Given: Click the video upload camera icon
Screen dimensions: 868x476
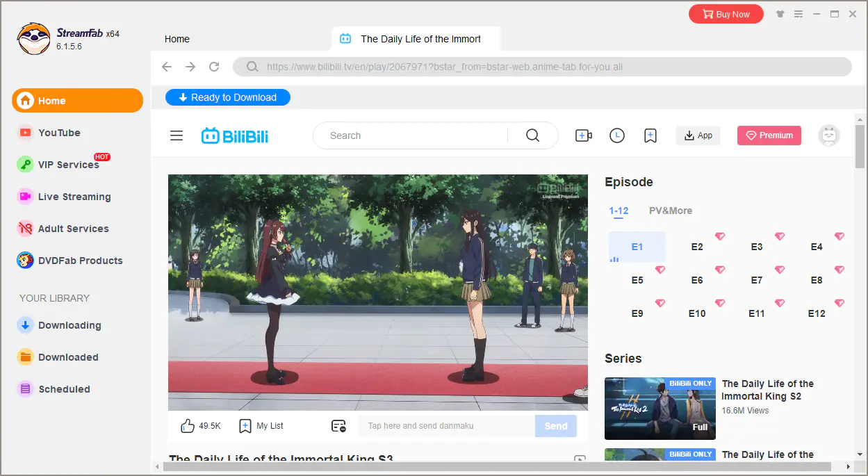Looking at the screenshot, I should 583,136.
